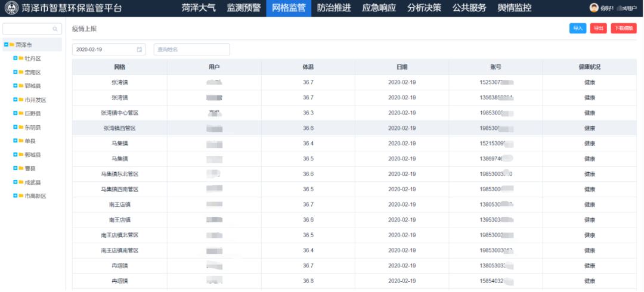Click the search magnifier icon in sidebar

pos(55,29)
